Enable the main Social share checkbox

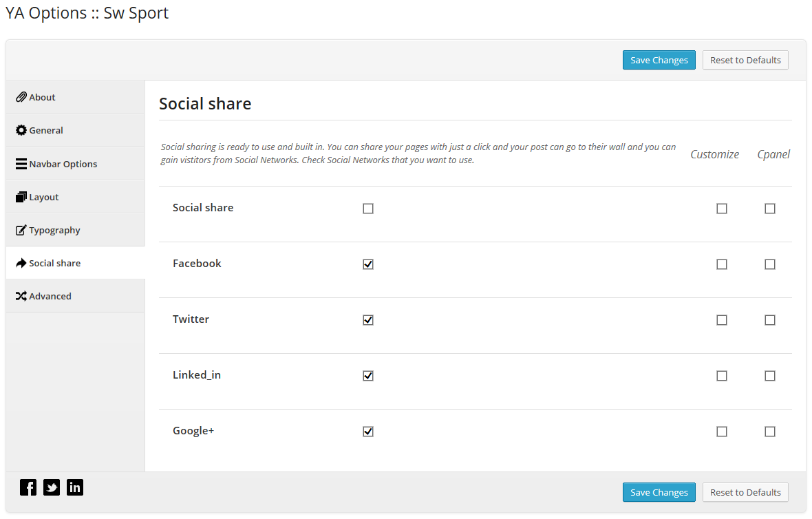pyautogui.click(x=368, y=209)
